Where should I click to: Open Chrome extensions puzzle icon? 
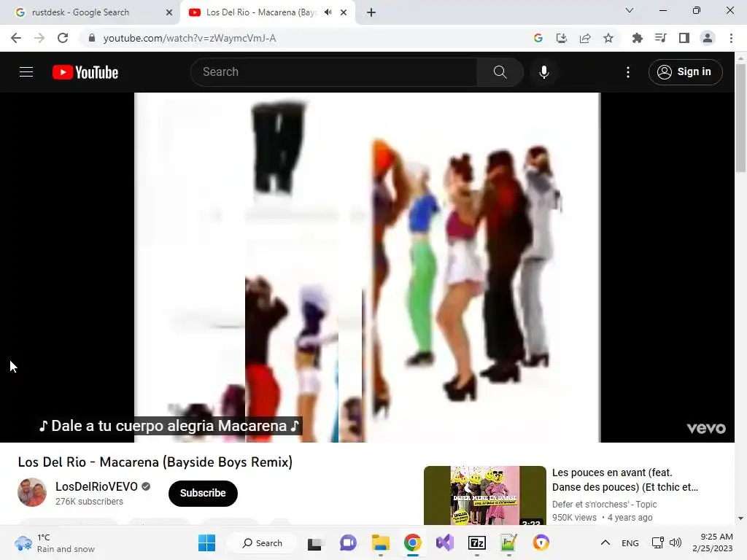(637, 38)
